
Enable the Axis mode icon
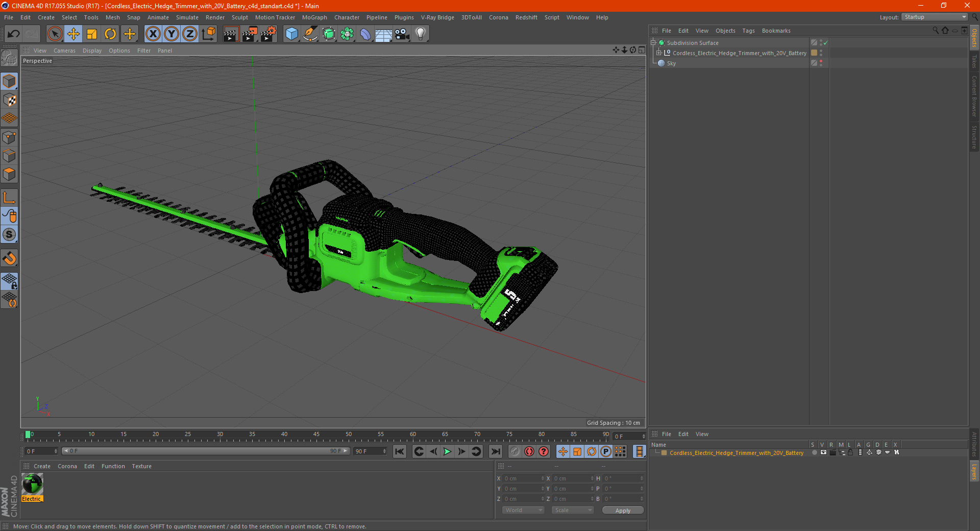click(9, 198)
